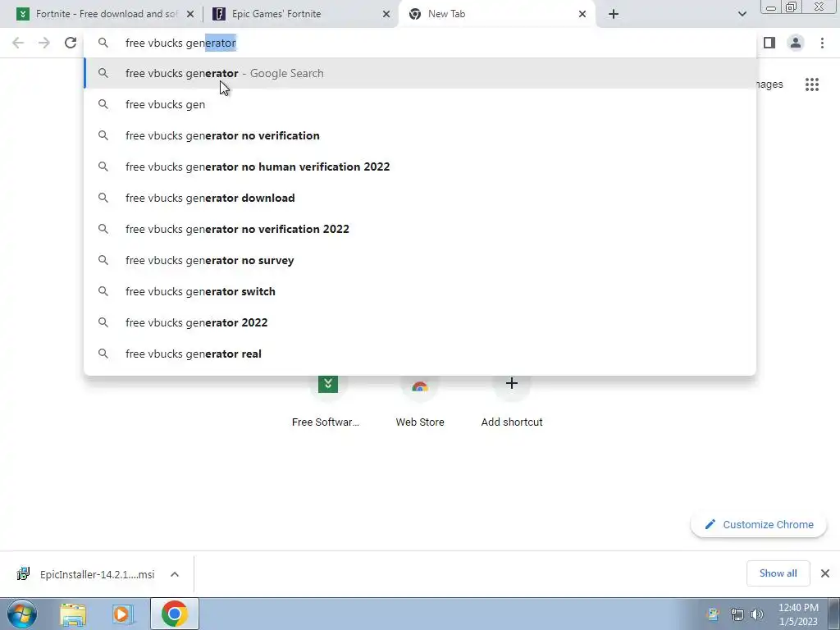840x630 pixels.
Task: Open the Windows Start menu
Action: 21,614
